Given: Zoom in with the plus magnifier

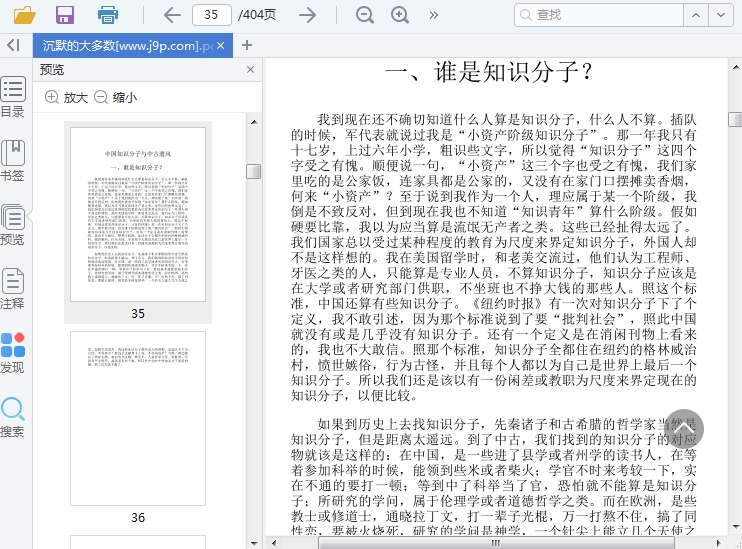Looking at the screenshot, I should pos(400,15).
